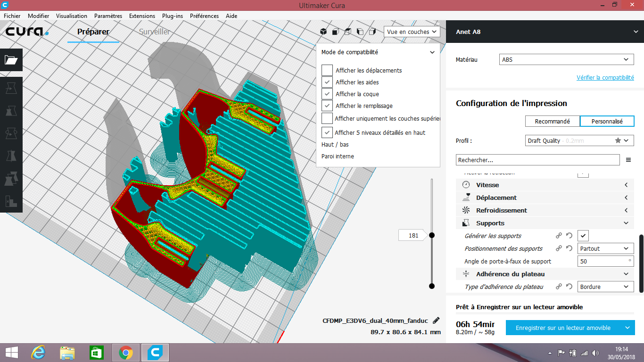
Task: Open the Partout support placement dropdown
Action: click(x=606, y=248)
